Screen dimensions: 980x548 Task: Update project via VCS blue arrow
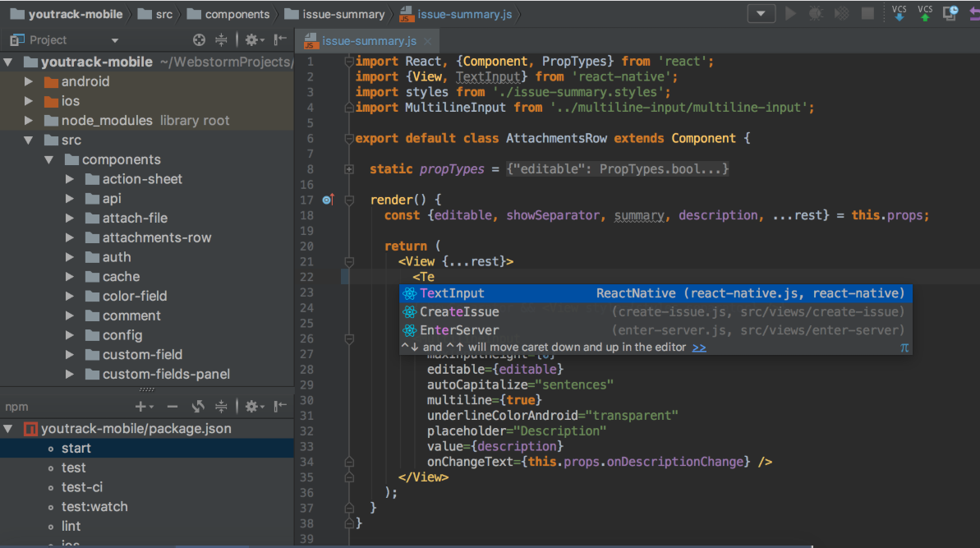pos(899,13)
